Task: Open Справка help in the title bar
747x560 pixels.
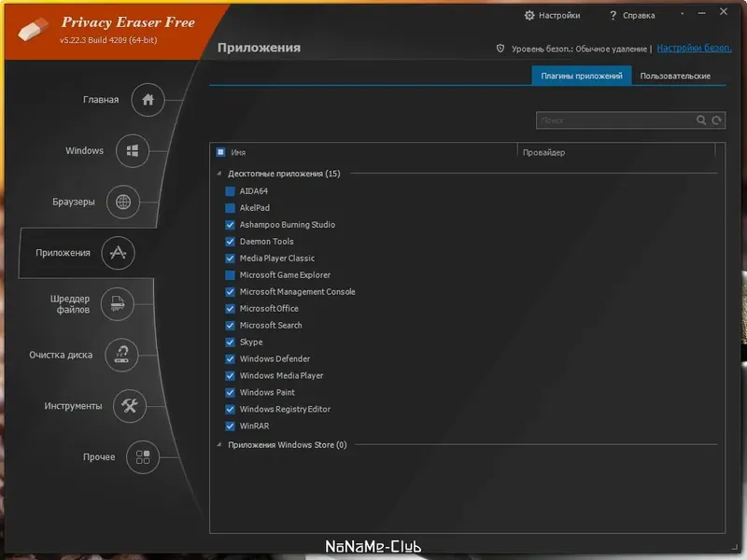Action: (632, 16)
